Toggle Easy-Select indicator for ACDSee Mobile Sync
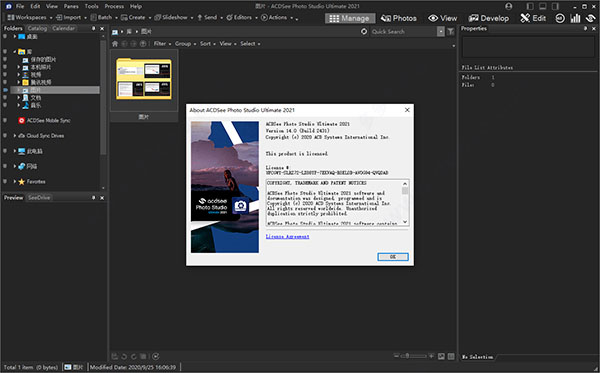 [5, 121]
